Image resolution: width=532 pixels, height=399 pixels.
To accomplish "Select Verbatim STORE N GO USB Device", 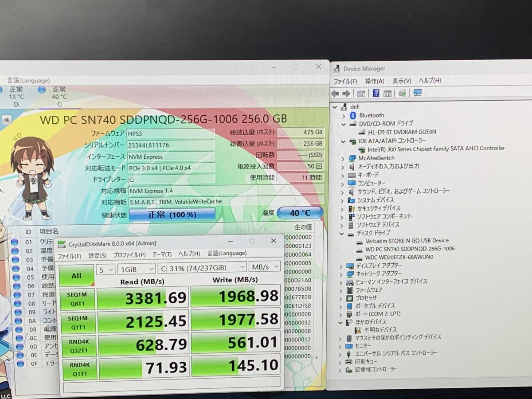I will tap(407, 241).
